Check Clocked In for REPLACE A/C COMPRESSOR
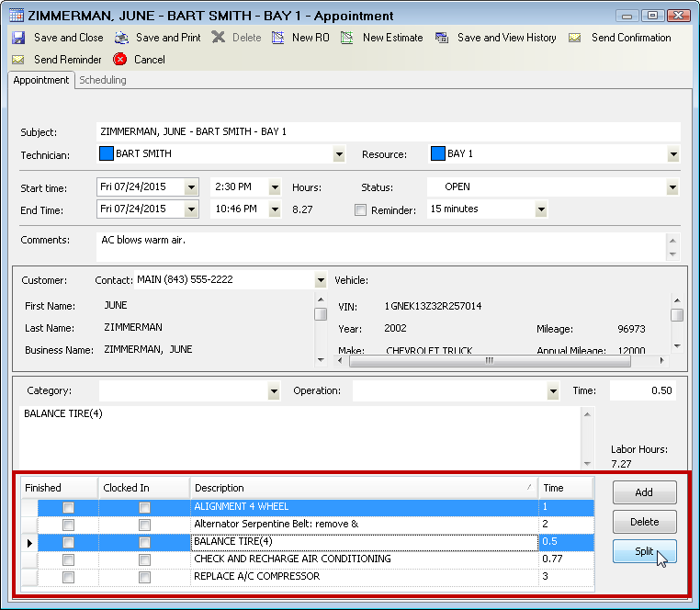Image resolution: width=700 pixels, height=610 pixels. click(x=144, y=577)
